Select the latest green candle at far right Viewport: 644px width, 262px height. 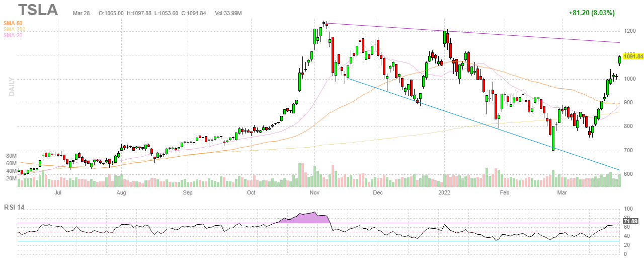620,59
